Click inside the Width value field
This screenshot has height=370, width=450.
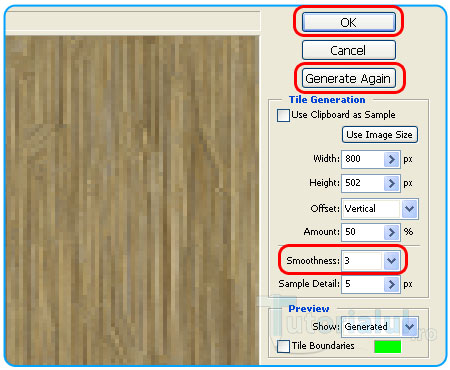(x=363, y=159)
